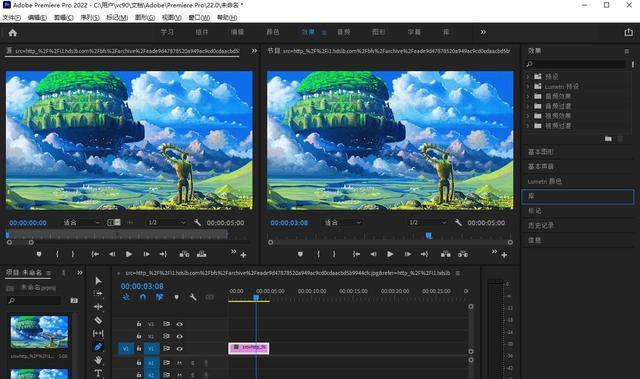640x379 pixels.
Task: Toggle V1 source patching button
Action: (x=126, y=349)
